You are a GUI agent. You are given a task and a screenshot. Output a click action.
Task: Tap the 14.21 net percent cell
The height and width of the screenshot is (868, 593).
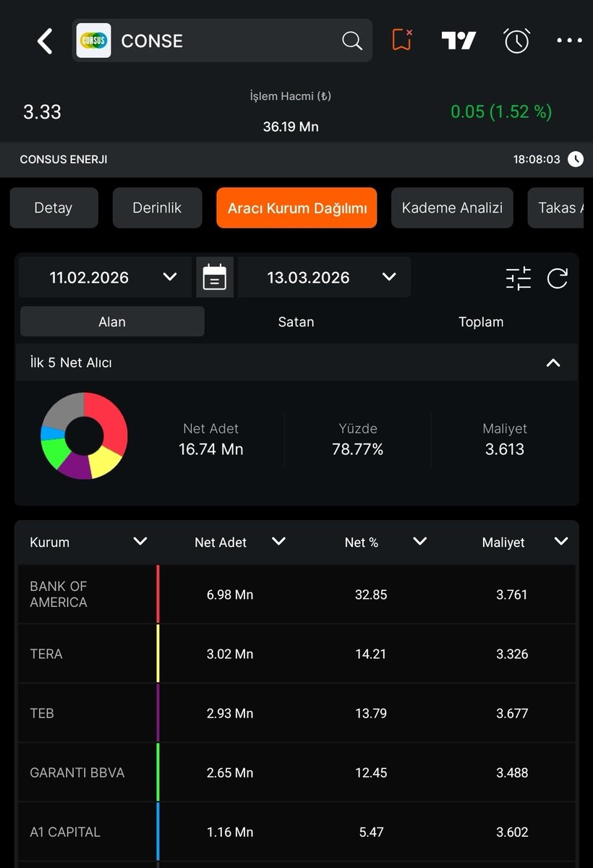point(371,654)
